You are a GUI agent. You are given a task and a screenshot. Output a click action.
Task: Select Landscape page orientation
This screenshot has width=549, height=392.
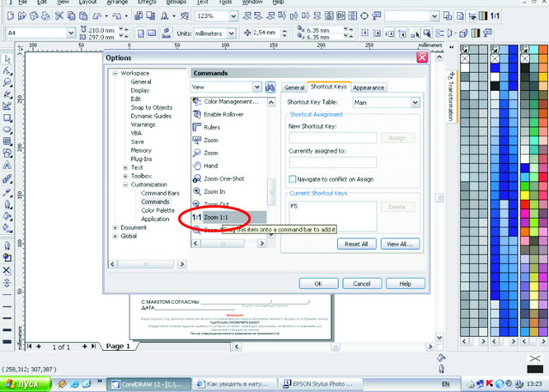(152, 33)
